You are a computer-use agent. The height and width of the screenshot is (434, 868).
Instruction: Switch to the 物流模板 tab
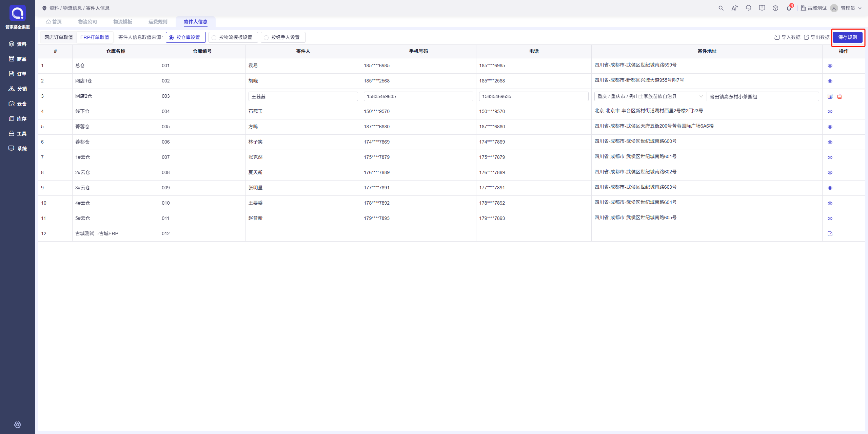tap(122, 22)
